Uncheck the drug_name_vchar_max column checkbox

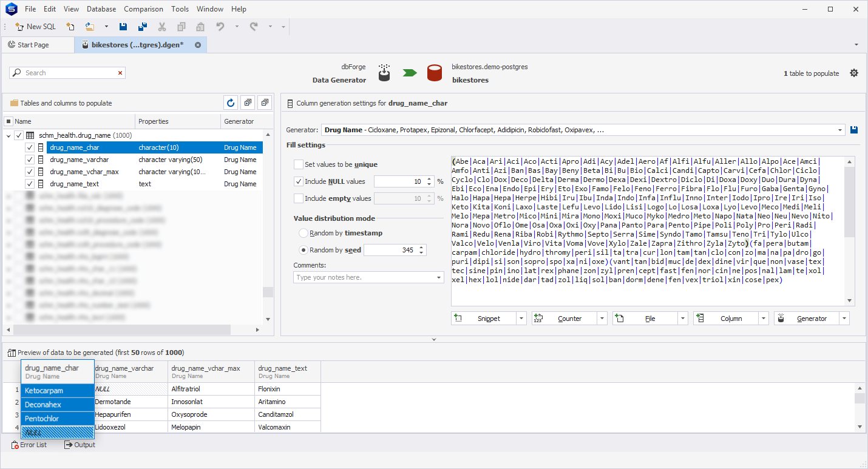click(x=30, y=172)
